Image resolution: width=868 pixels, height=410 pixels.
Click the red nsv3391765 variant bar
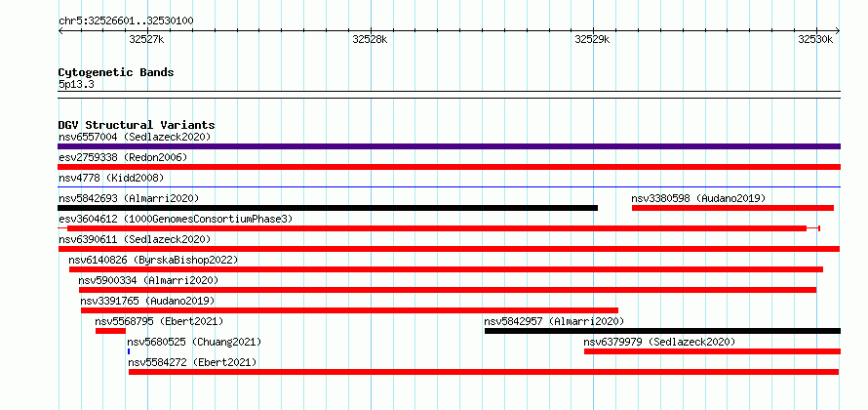[x=349, y=310]
